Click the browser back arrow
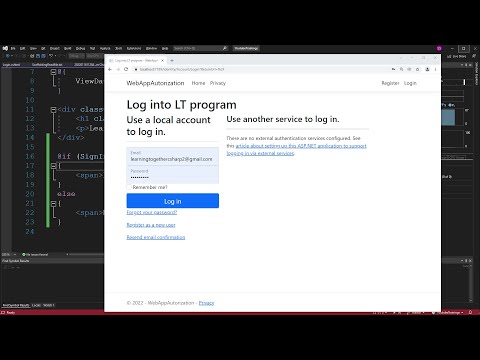Screen dimensions: 480x360 tap(110, 69)
